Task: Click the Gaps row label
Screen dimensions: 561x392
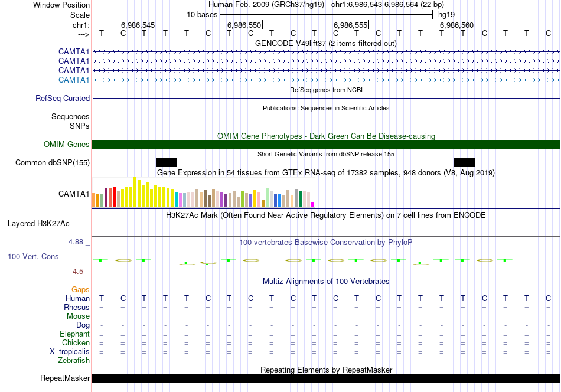Action: pyautogui.click(x=80, y=290)
